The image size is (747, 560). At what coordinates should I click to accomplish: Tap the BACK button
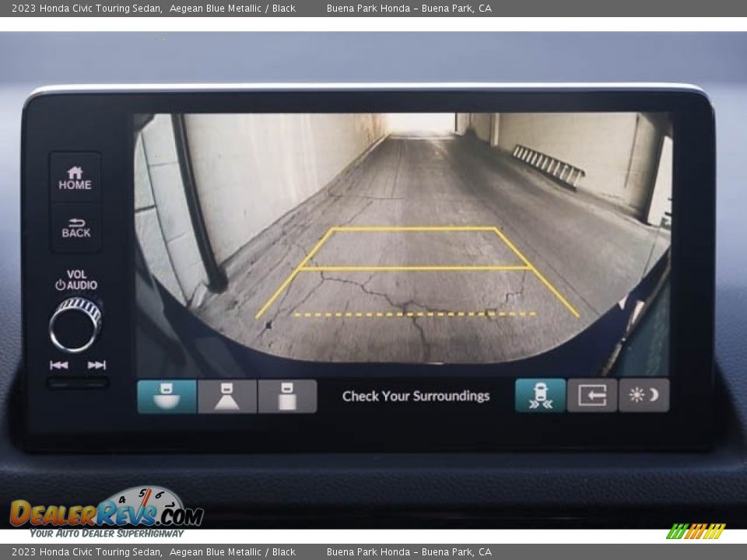pyautogui.click(x=75, y=228)
